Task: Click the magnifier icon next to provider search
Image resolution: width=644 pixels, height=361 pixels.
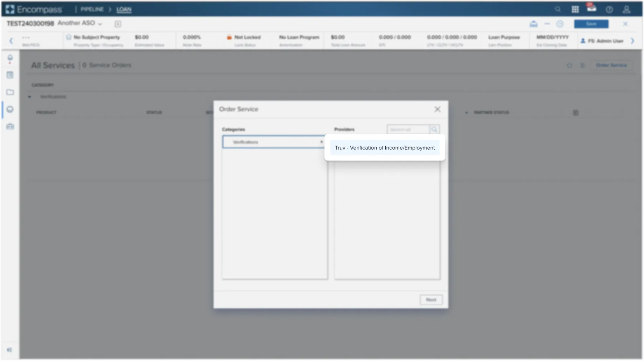Action: pos(434,130)
